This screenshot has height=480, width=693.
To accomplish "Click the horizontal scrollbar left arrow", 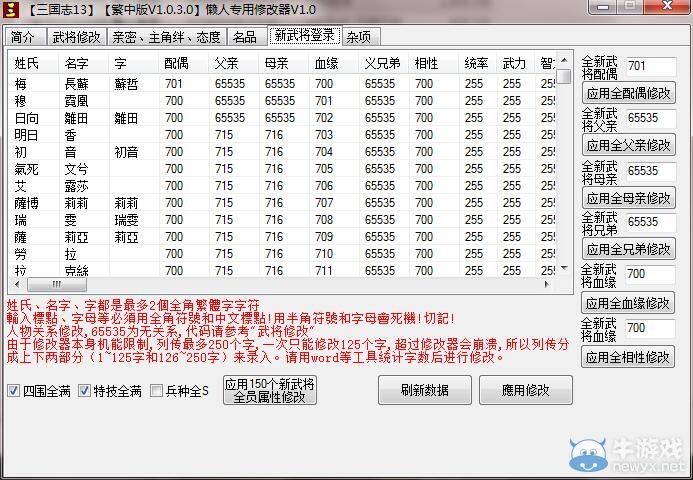I will coord(17,284).
